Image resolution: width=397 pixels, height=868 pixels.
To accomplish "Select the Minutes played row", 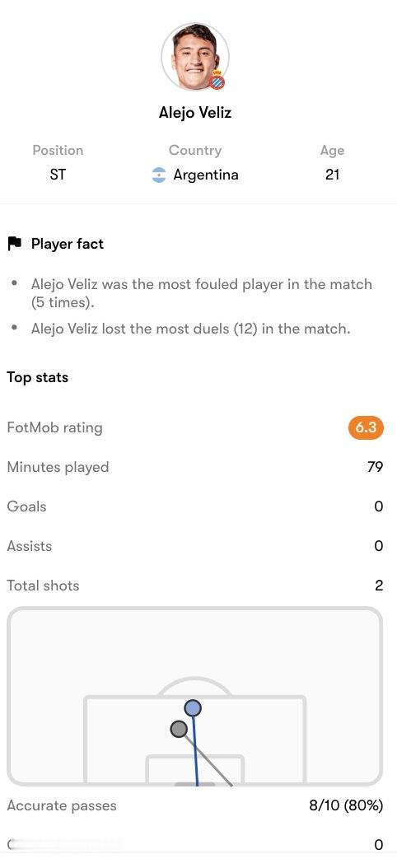I will [x=195, y=467].
